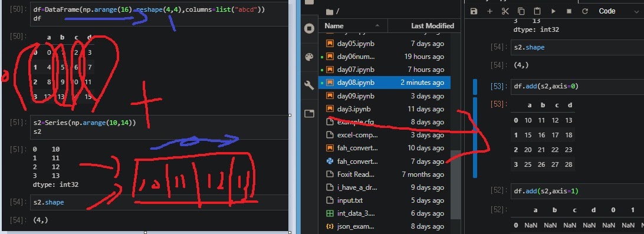
Task: Paste cells using the clipboard icon
Action: tap(537, 11)
